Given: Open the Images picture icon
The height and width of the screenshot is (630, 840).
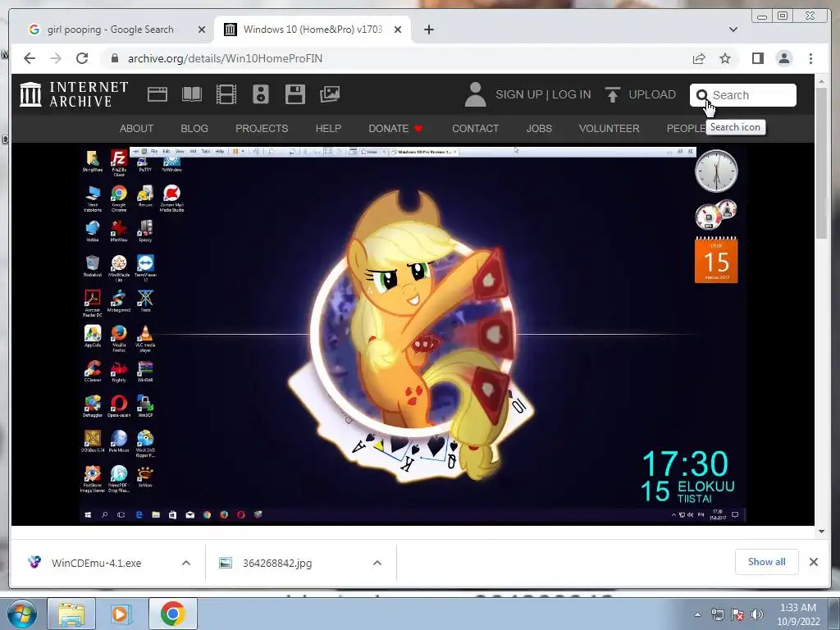Looking at the screenshot, I should pyautogui.click(x=330, y=94).
